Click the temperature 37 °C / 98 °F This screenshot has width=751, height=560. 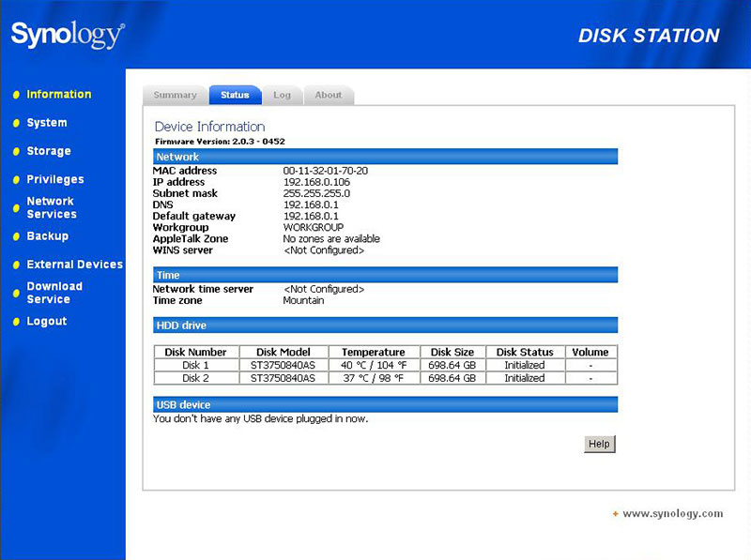pyautogui.click(x=374, y=378)
